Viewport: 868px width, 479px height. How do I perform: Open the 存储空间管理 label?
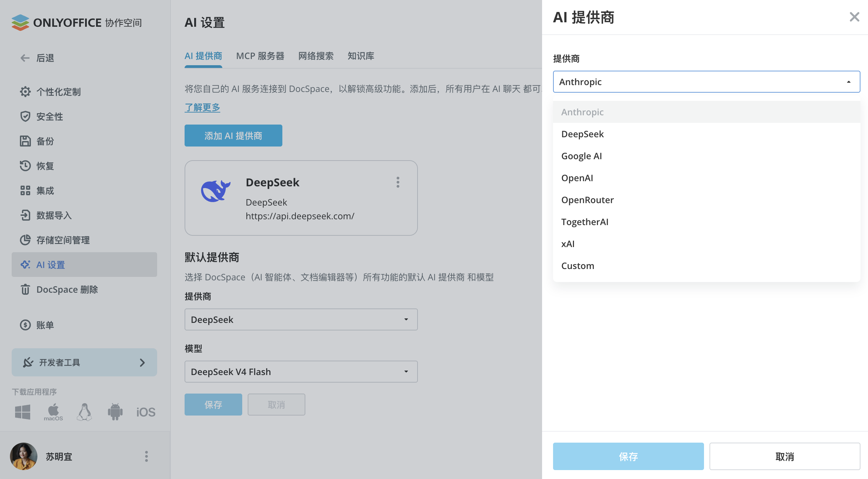(x=63, y=240)
